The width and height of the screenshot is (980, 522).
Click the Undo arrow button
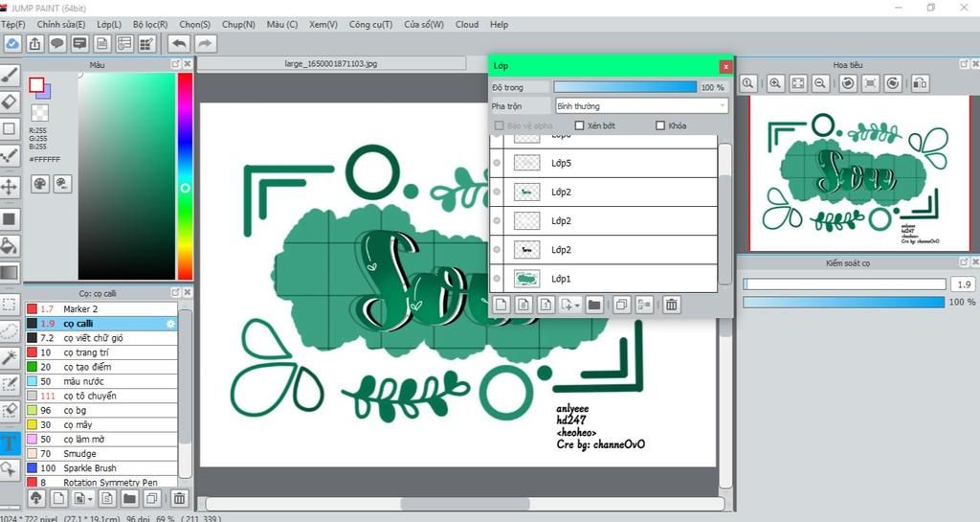coord(179,44)
